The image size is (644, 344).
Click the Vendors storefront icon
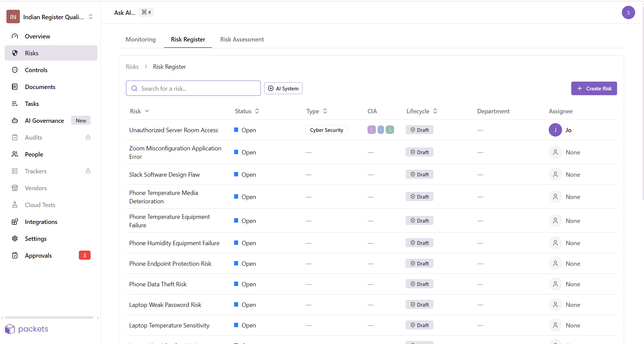click(15, 188)
